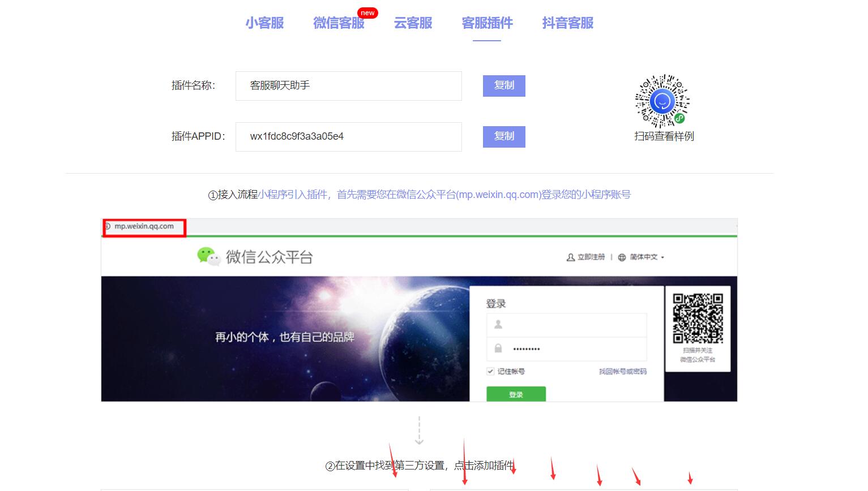This screenshot has width=868, height=491.
Task: Click the 立即注册 person icon
Action: (x=570, y=257)
